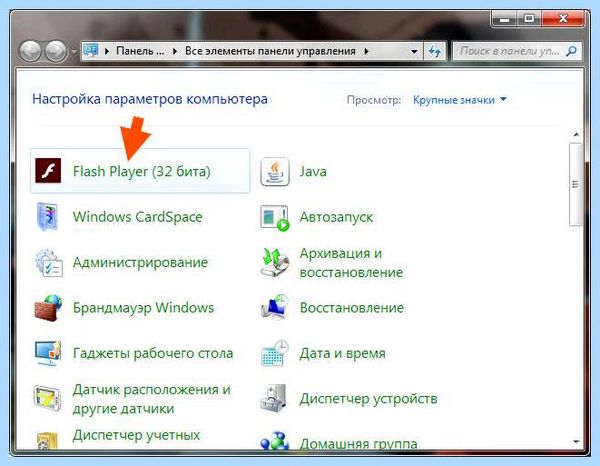The width and height of the screenshot is (600, 466).
Task: Open the Java link
Action: tap(313, 171)
